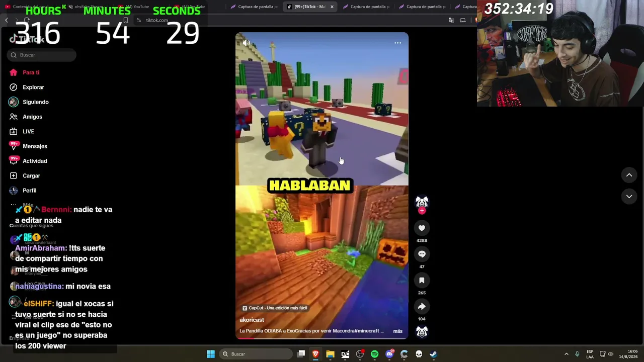The height and width of the screenshot is (362, 644).
Task: Focus the TikTok Buscar search field
Action: [42, 55]
